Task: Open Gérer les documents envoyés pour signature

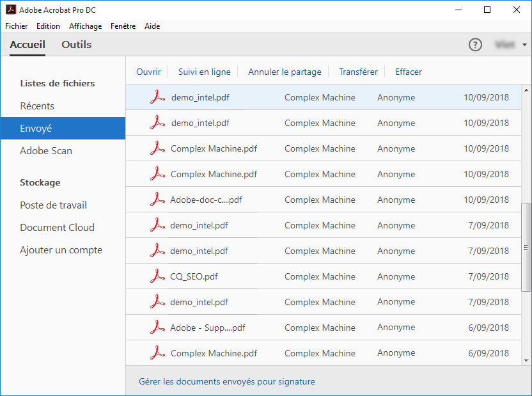Action: pos(227,381)
